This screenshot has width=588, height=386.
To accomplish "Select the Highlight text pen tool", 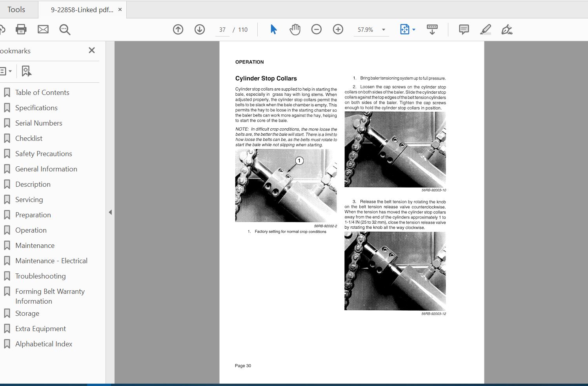I will pyautogui.click(x=485, y=29).
